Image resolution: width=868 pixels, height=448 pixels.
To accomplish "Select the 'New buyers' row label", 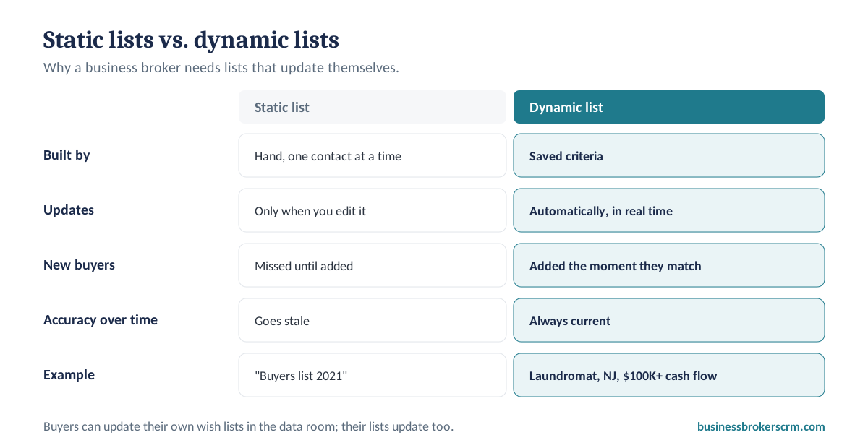I will click(79, 265).
